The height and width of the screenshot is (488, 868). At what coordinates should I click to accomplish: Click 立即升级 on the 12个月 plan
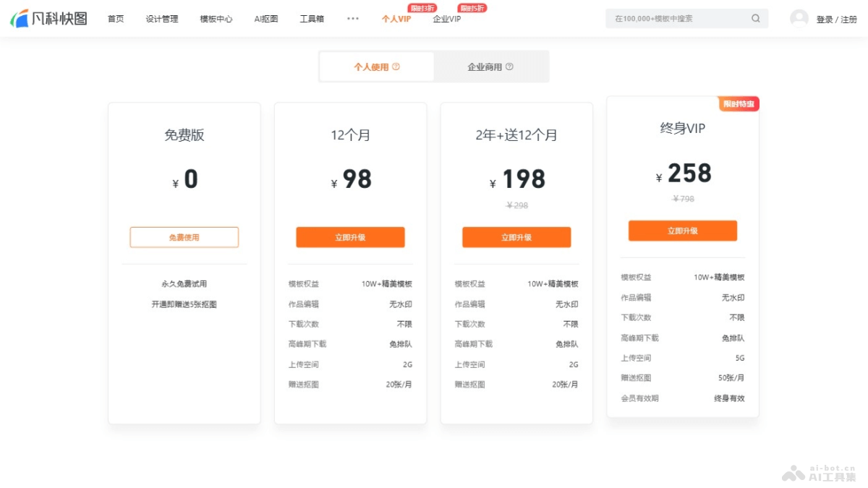click(350, 236)
